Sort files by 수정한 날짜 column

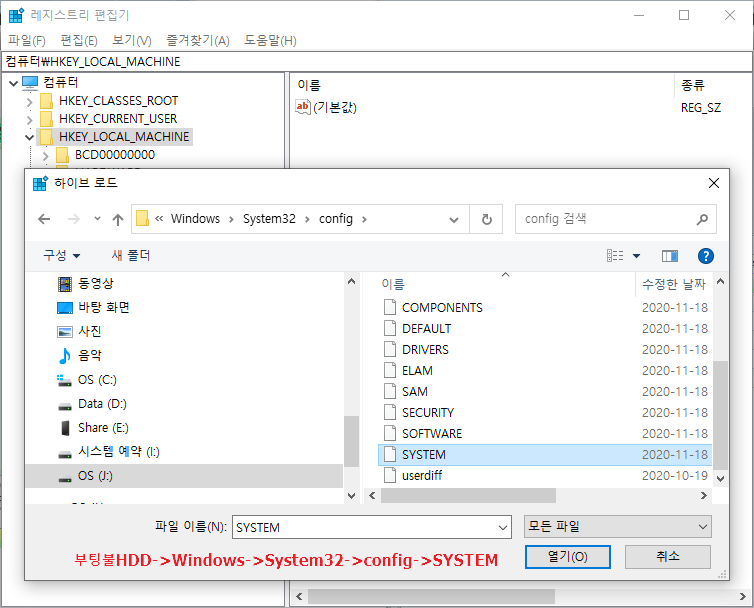coord(674,284)
